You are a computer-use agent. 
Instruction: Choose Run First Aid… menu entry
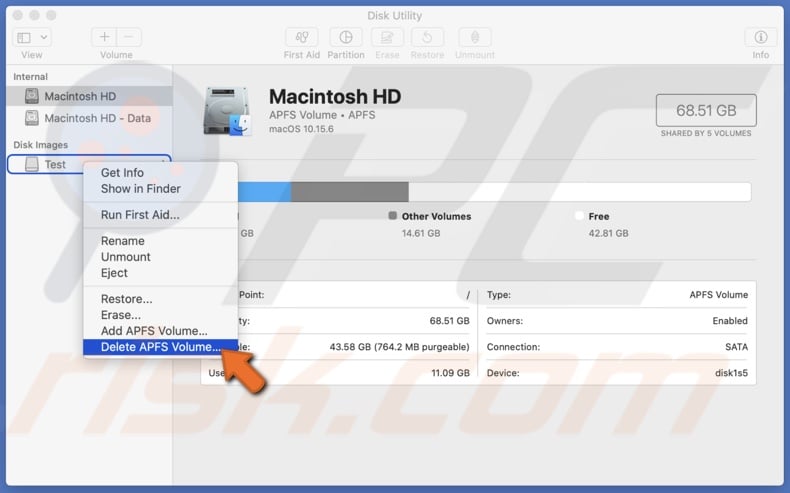click(x=160, y=215)
